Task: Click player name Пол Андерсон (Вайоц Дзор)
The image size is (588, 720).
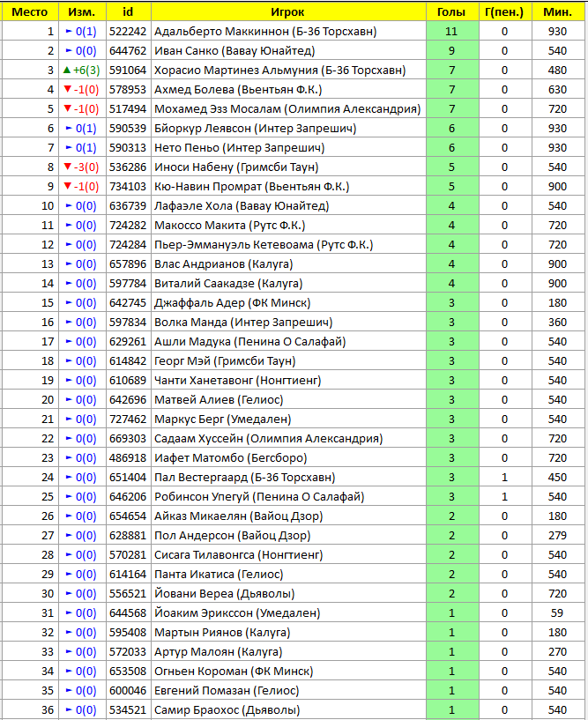Action: click(x=232, y=536)
